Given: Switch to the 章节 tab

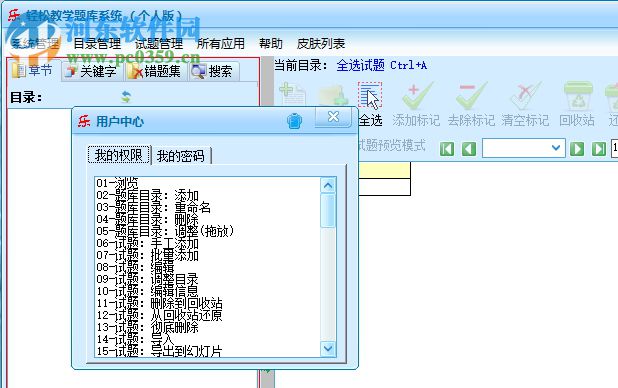Looking at the screenshot, I should (x=34, y=71).
